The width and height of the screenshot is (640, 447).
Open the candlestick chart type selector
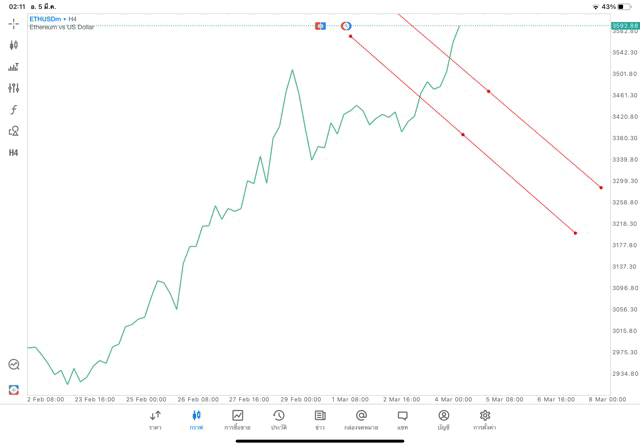pyautogui.click(x=14, y=45)
